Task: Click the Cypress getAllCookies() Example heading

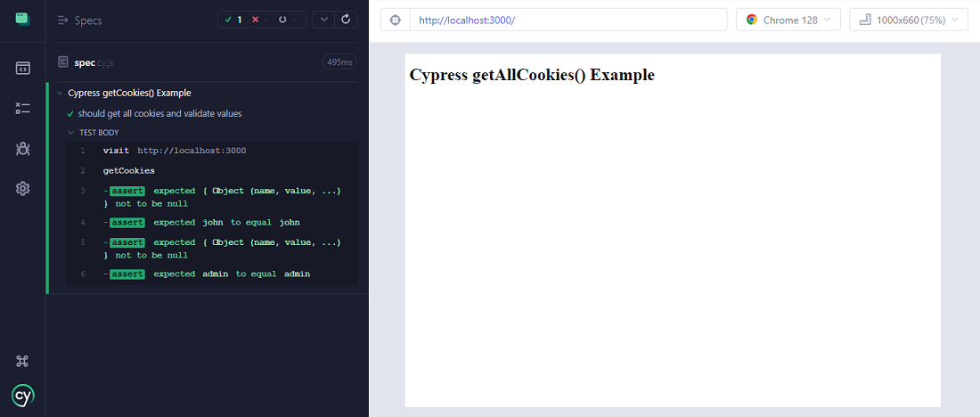Action: tap(532, 75)
